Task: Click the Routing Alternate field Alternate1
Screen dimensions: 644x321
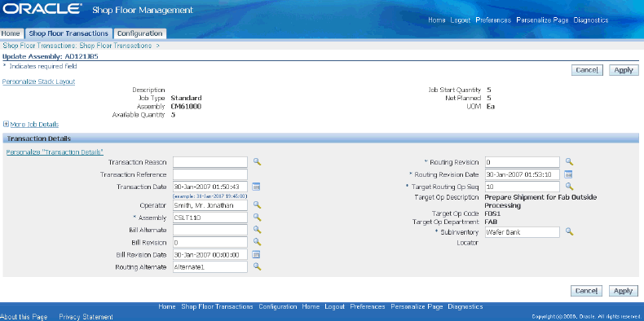Action: pos(210,266)
